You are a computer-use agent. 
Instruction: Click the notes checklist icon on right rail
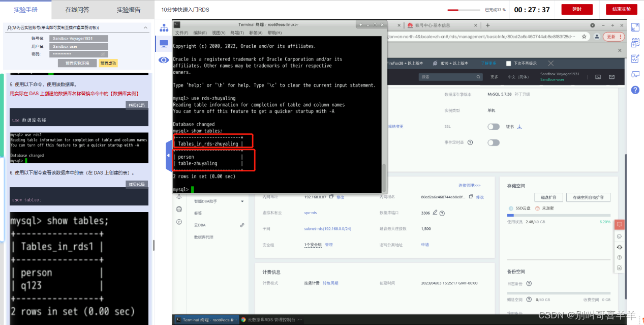[x=635, y=58]
